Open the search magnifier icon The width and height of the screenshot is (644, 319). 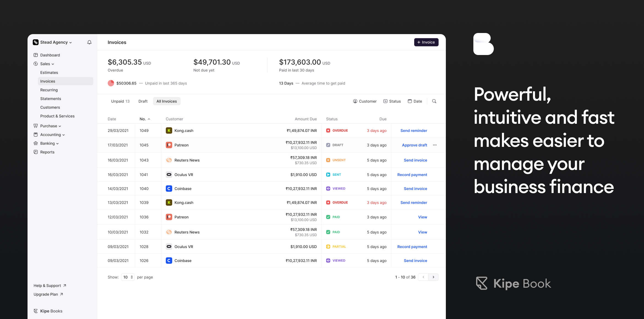pyautogui.click(x=434, y=101)
